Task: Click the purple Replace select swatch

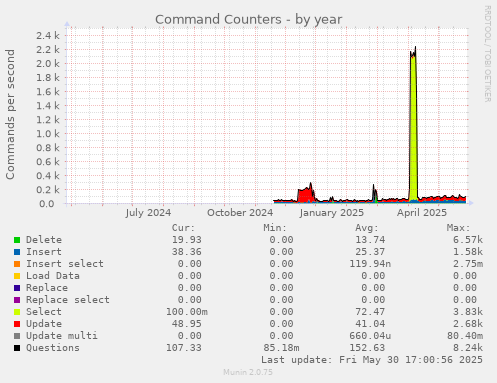Action: coord(17,300)
